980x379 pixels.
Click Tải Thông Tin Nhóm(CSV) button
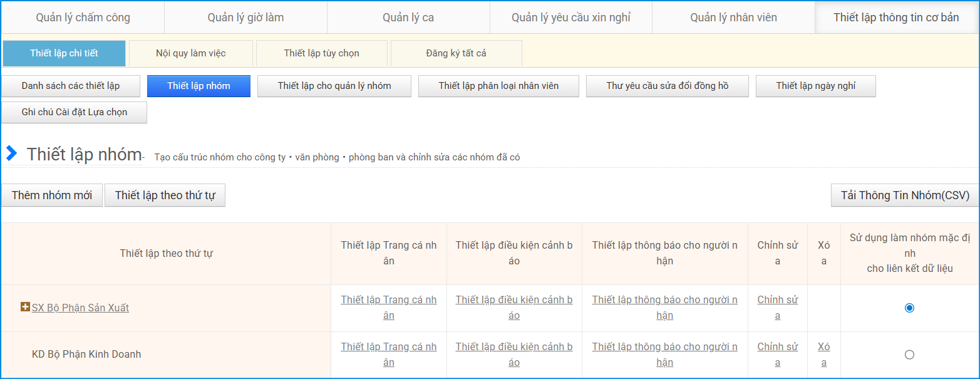point(905,195)
